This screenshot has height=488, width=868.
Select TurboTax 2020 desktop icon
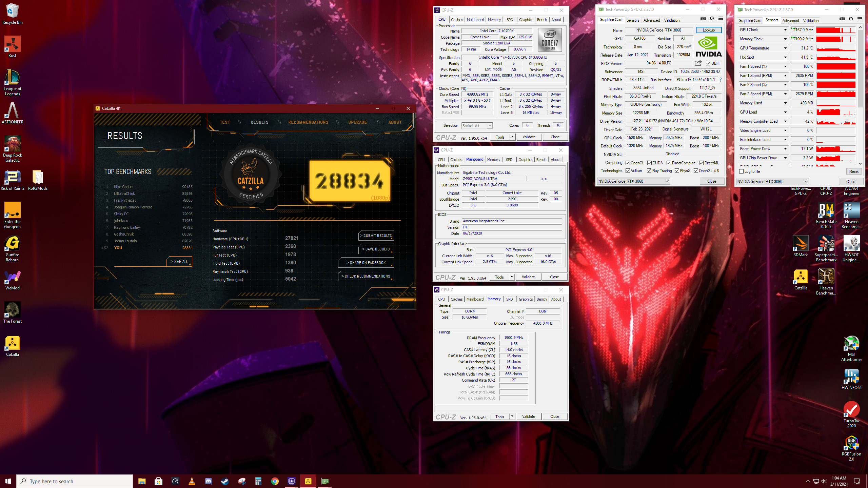852,415
